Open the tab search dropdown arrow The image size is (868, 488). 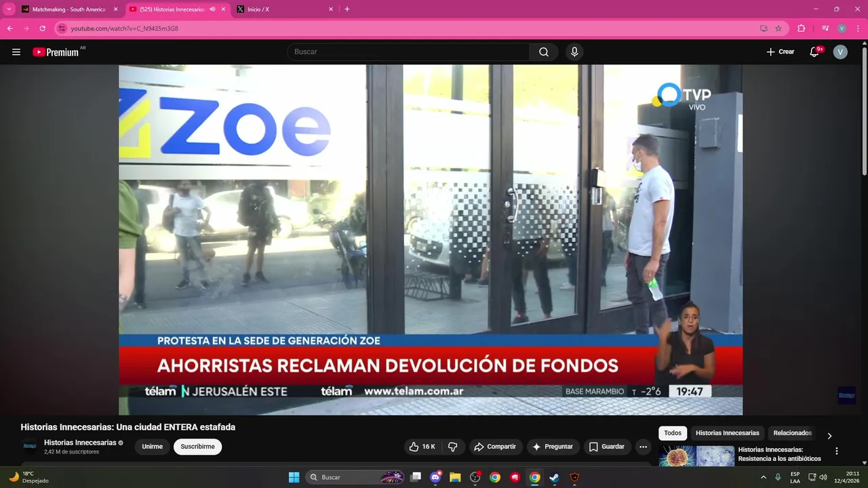coord(9,9)
